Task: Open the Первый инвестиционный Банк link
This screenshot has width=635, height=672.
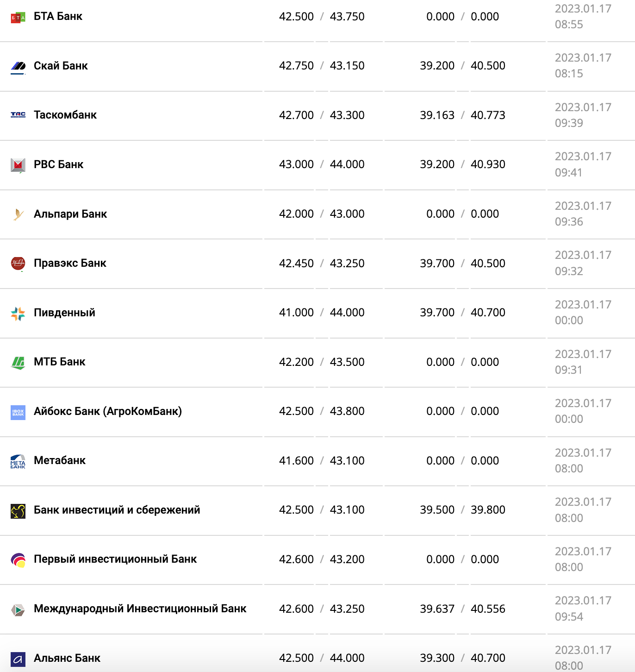Action: tap(115, 559)
